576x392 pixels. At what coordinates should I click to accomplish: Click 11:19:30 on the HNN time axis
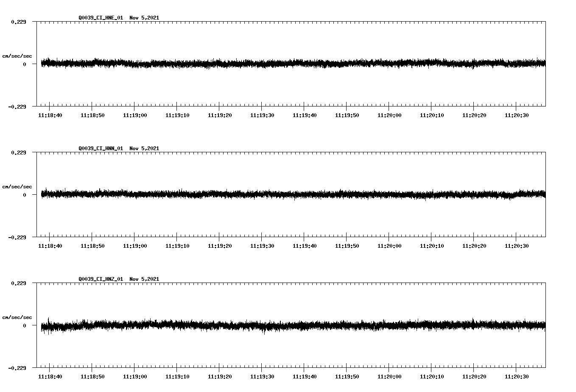pos(262,246)
